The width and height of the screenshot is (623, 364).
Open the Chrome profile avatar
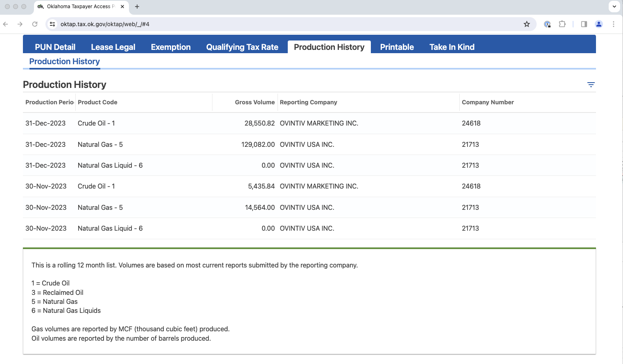[598, 24]
